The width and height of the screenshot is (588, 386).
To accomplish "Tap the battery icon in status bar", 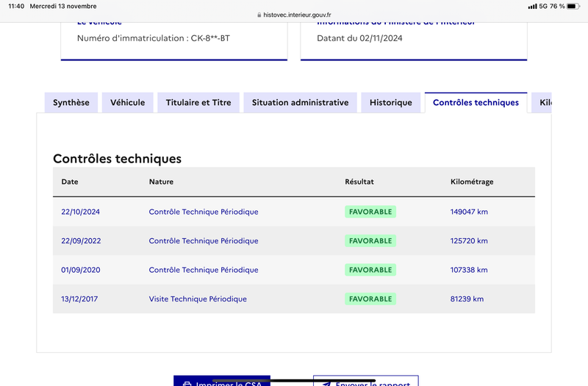I will coord(573,6).
